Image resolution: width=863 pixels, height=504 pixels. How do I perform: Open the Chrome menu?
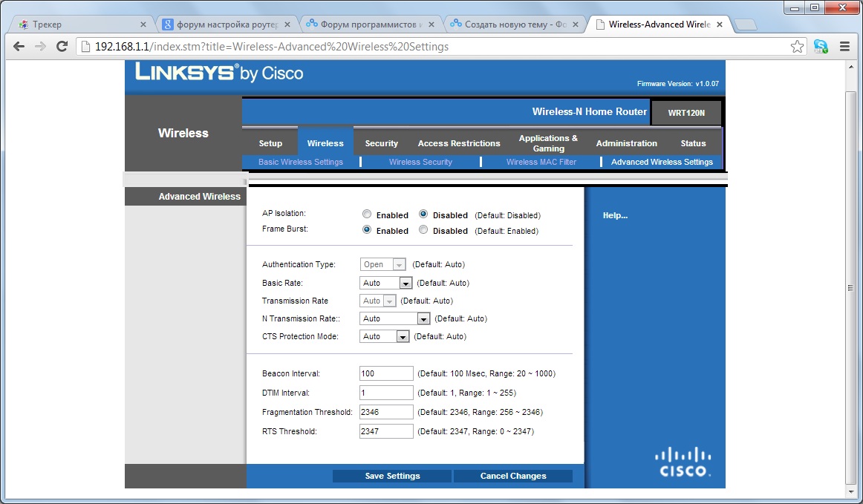tap(845, 47)
